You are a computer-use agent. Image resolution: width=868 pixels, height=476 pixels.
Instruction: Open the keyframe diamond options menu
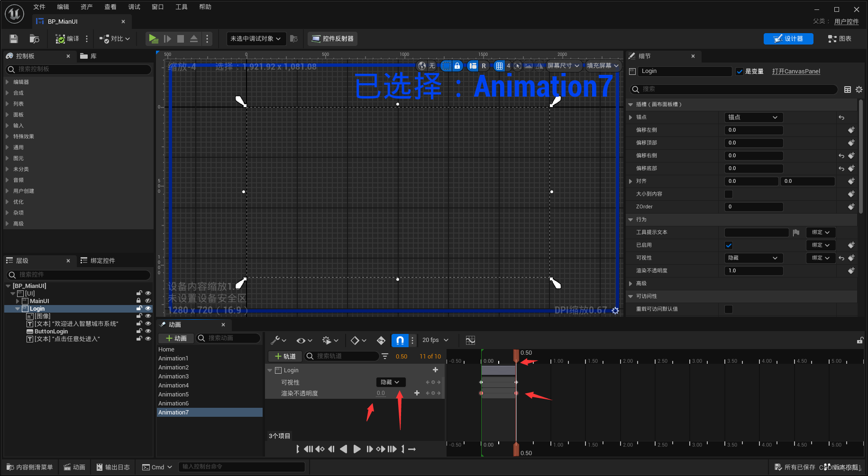coord(358,340)
